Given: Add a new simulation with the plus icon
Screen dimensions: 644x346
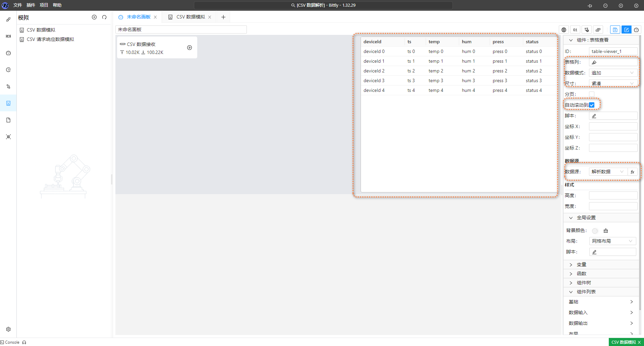Looking at the screenshot, I should pos(94,17).
